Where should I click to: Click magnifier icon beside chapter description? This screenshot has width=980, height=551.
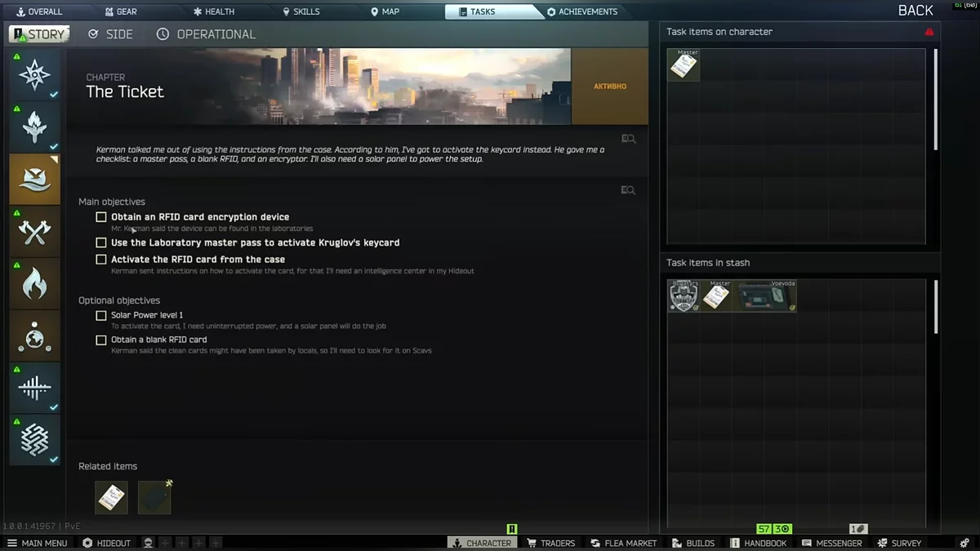coord(628,139)
